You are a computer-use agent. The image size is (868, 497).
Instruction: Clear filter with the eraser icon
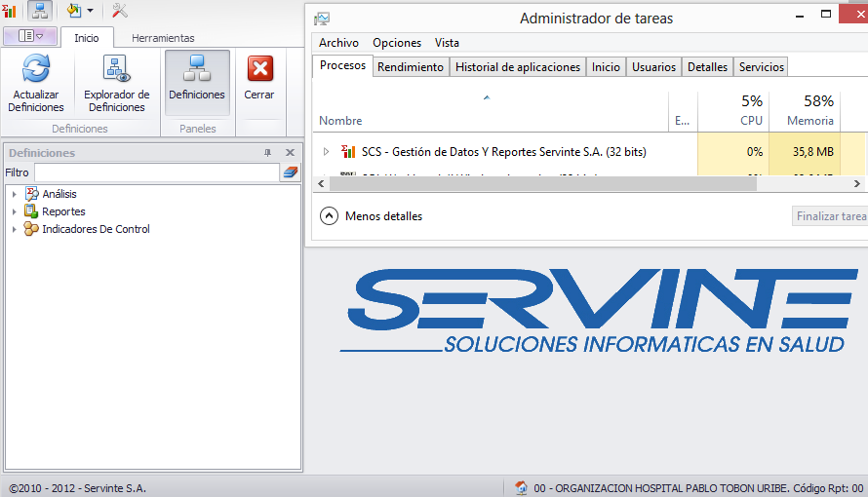(290, 172)
